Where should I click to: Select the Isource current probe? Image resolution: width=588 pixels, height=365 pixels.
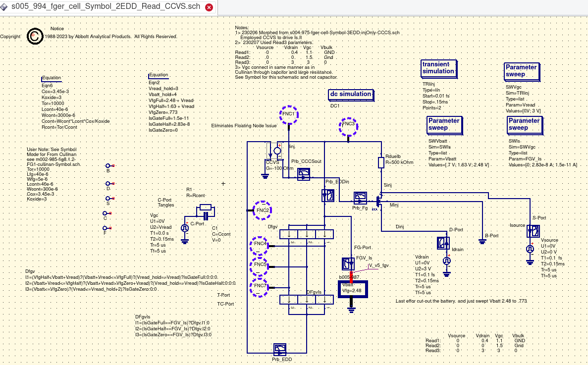(533, 231)
